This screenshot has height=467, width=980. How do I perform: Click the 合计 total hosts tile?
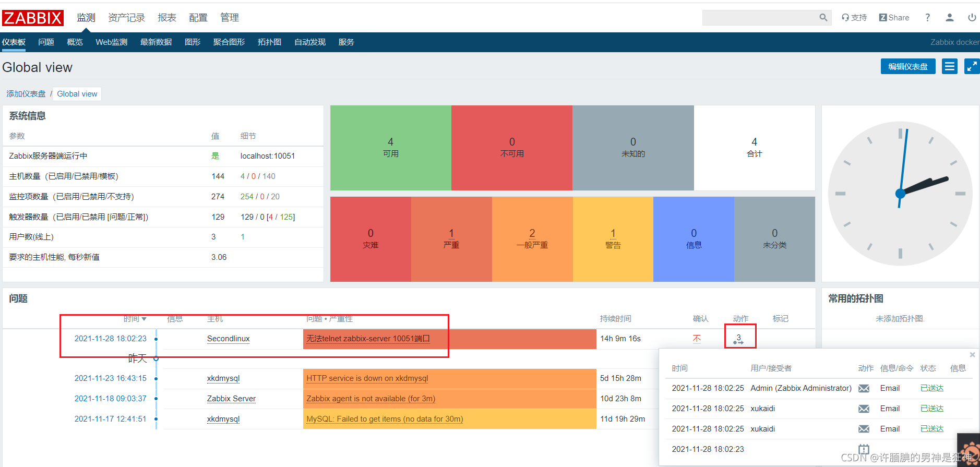tap(755, 148)
